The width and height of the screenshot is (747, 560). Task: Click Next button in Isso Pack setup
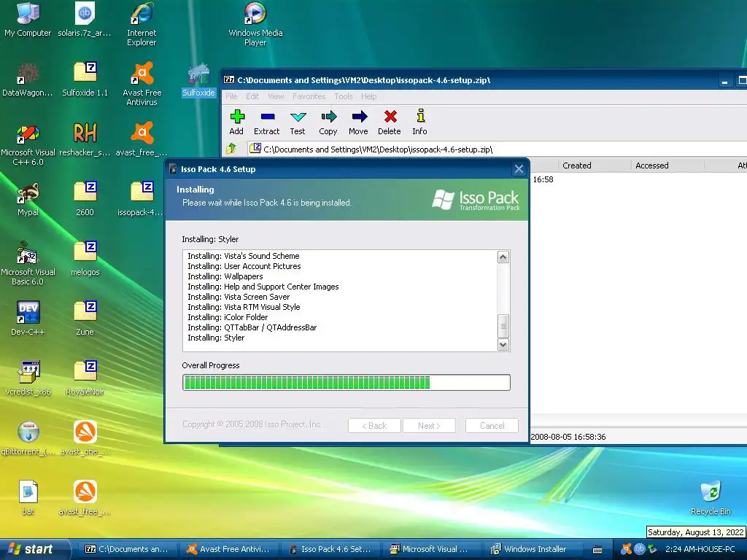click(429, 426)
